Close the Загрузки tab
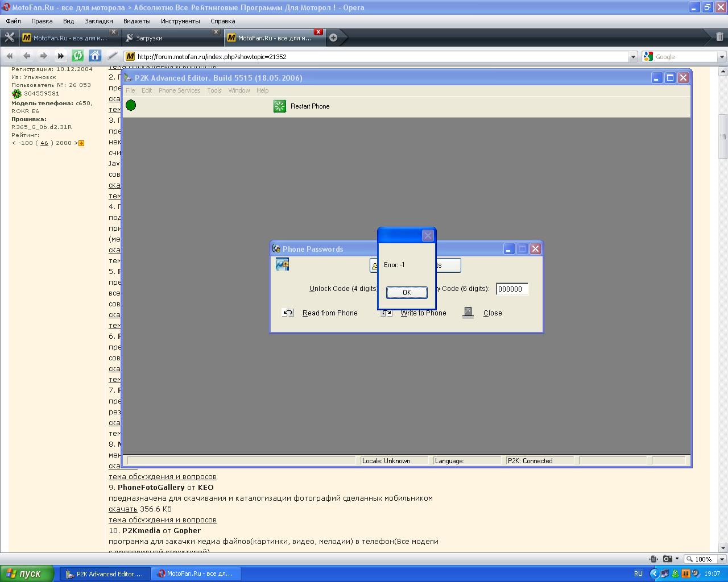This screenshot has width=728, height=582. pyautogui.click(x=216, y=32)
